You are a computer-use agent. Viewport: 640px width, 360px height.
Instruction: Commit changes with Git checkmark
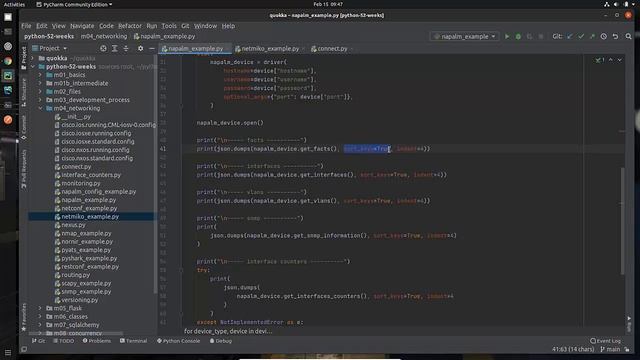(x=581, y=36)
